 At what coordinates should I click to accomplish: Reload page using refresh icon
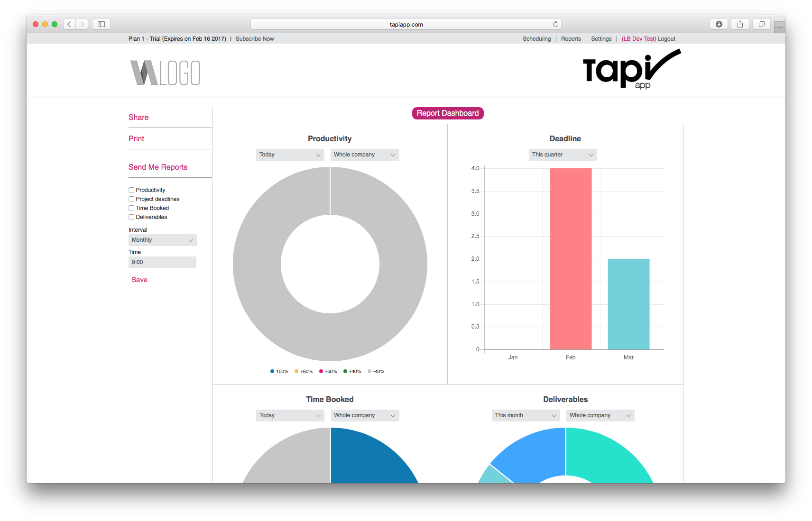click(555, 24)
